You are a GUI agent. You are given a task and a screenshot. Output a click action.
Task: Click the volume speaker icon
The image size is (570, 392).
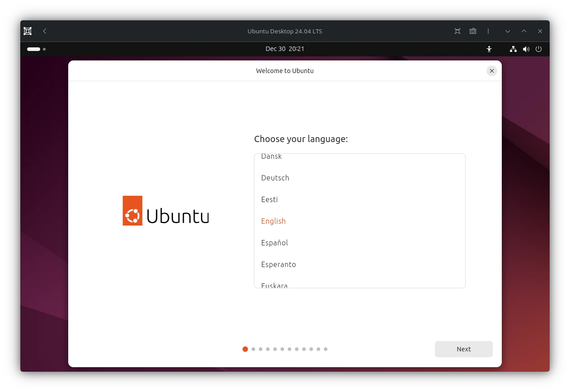coord(526,49)
